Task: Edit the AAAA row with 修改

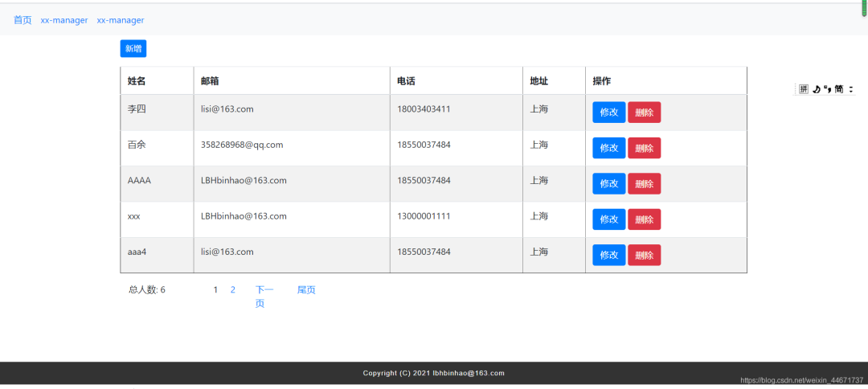Action: (608, 184)
